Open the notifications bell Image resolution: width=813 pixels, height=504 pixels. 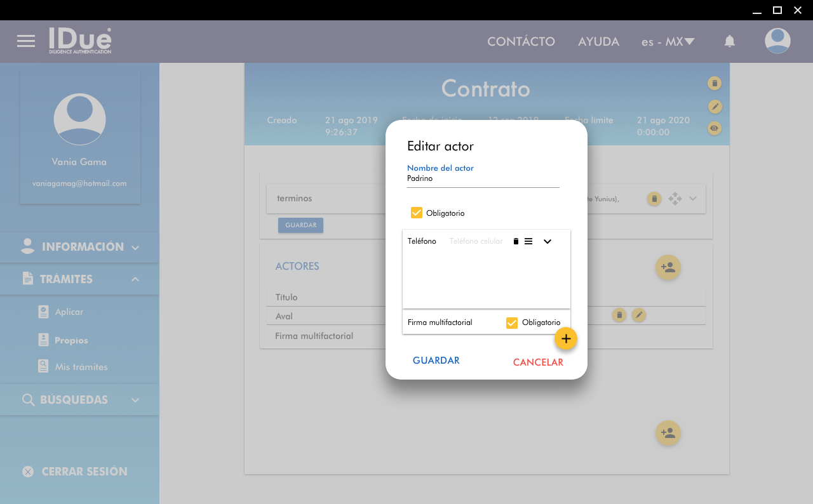pos(730,41)
